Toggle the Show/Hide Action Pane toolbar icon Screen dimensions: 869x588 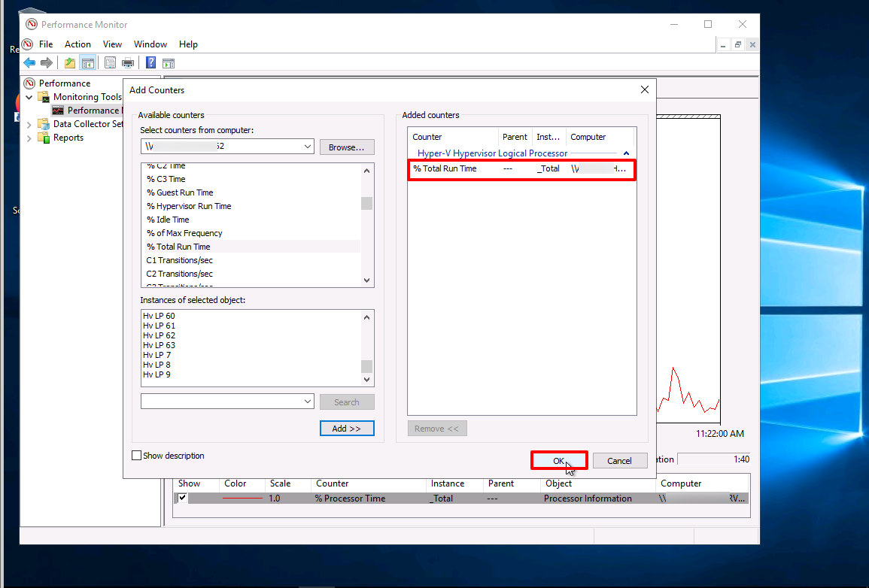click(x=169, y=63)
